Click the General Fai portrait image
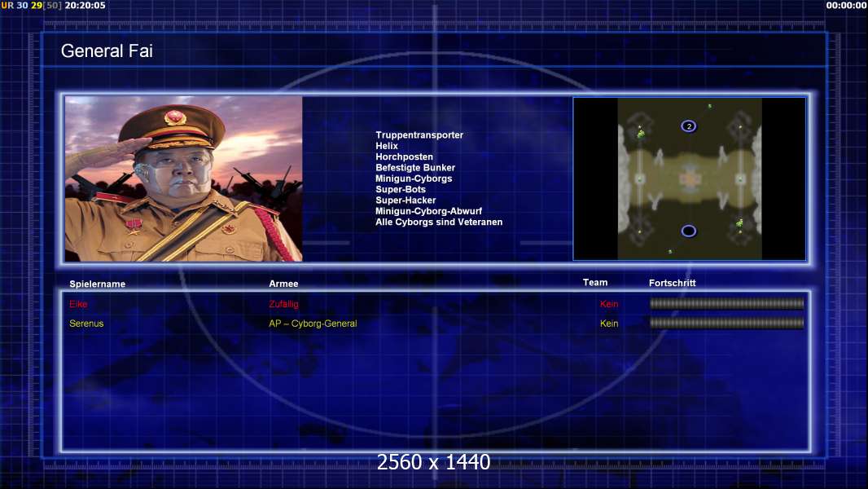This screenshot has width=868, height=489. coord(184,178)
